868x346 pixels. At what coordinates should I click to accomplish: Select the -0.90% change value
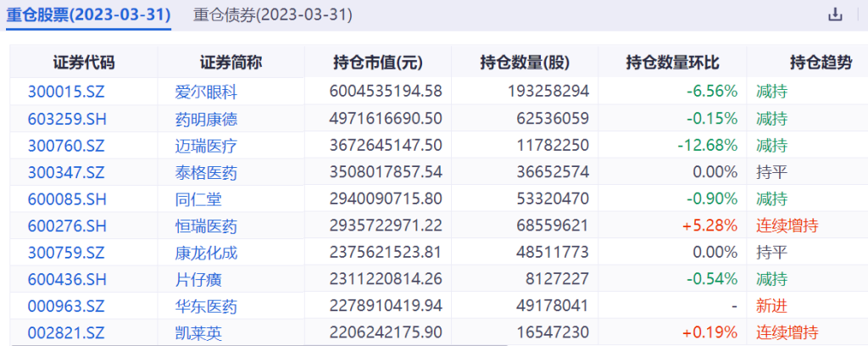click(712, 198)
